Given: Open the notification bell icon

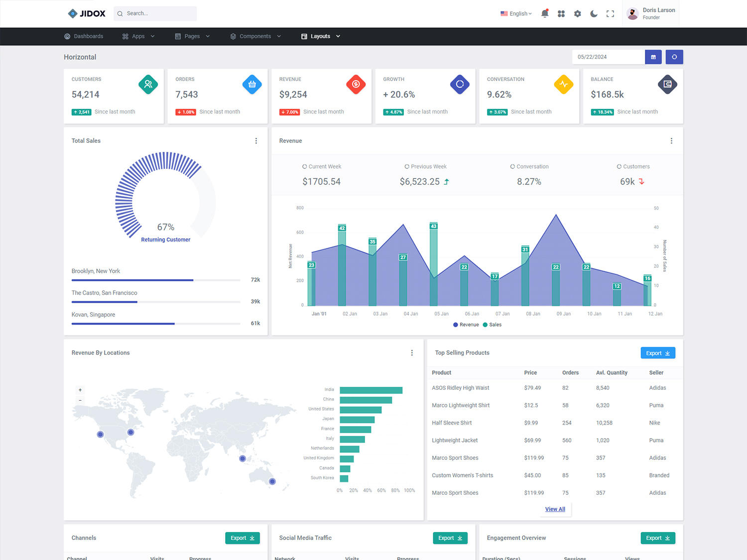Looking at the screenshot, I should coord(545,13).
